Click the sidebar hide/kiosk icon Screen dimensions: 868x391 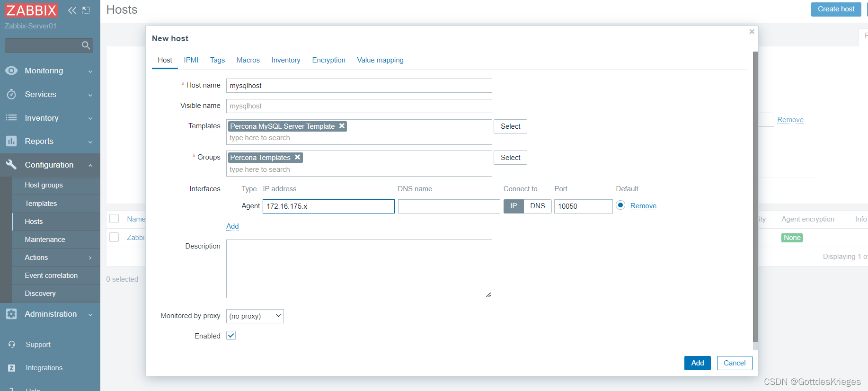point(86,10)
